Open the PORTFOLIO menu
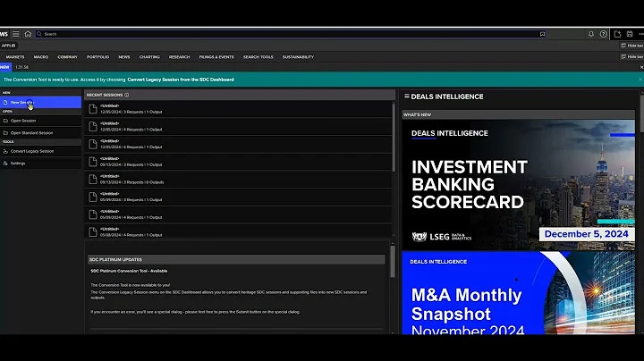Viewport: 644px width, 361px height. coord(97,57)
